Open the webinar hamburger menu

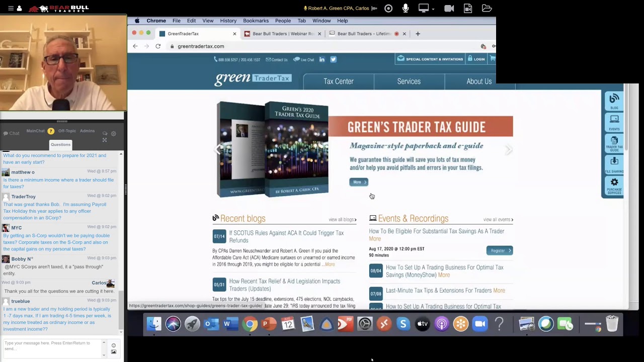tap(11, 8)
